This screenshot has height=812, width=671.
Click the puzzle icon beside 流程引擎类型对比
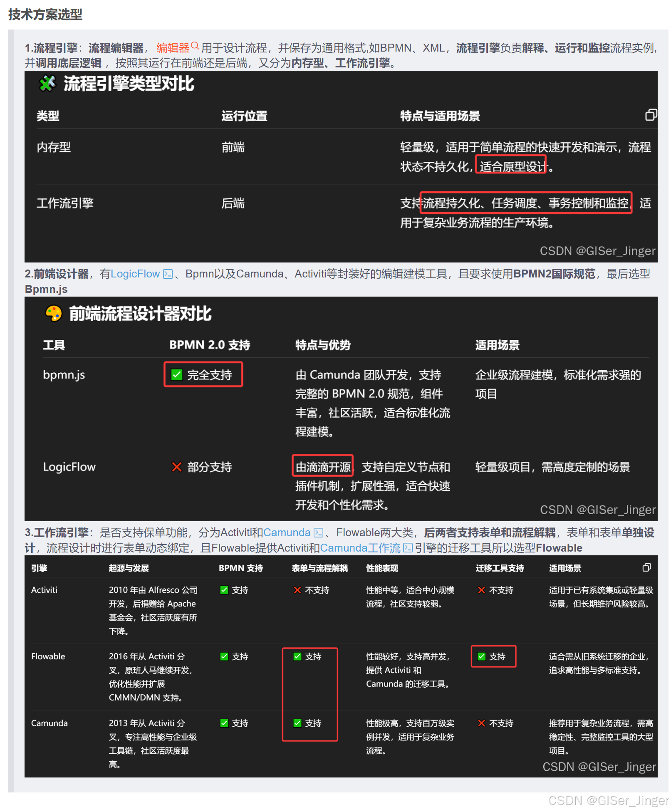pyautogui.click(x=47, y=83)
